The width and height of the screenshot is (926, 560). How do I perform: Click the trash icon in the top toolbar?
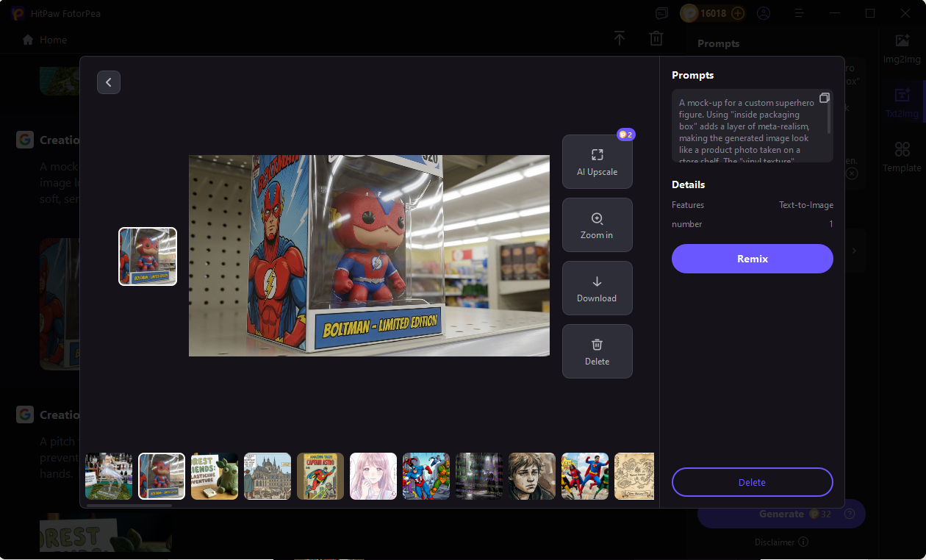pos(656,38)
